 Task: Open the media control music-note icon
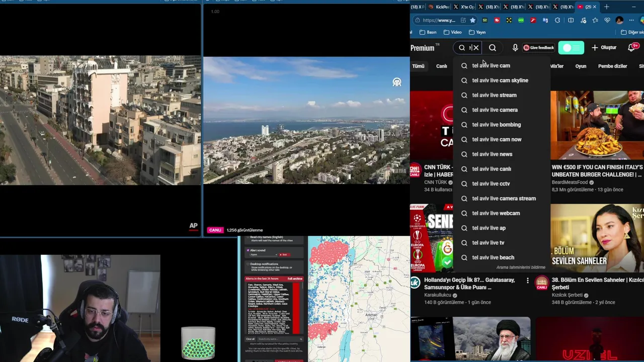coord(583,20)
